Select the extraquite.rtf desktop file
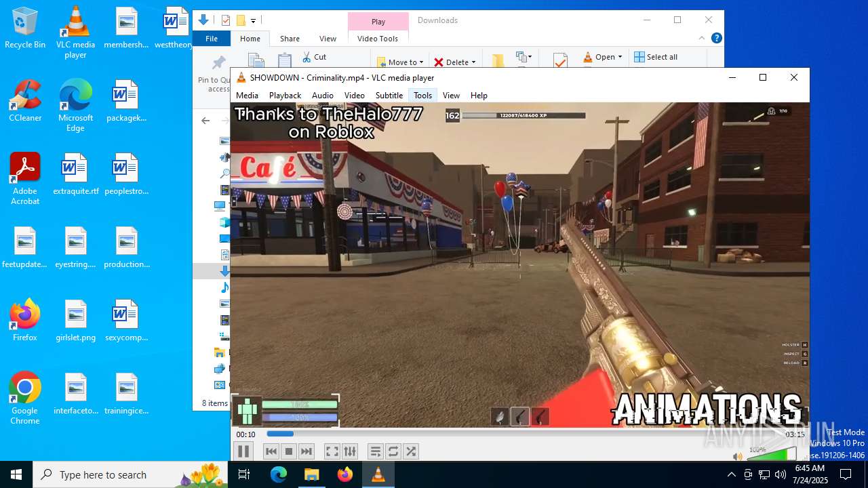 coord(75,174)
